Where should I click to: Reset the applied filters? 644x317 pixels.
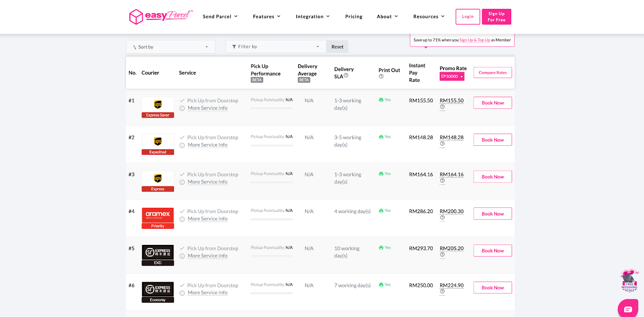pos(337,47)
